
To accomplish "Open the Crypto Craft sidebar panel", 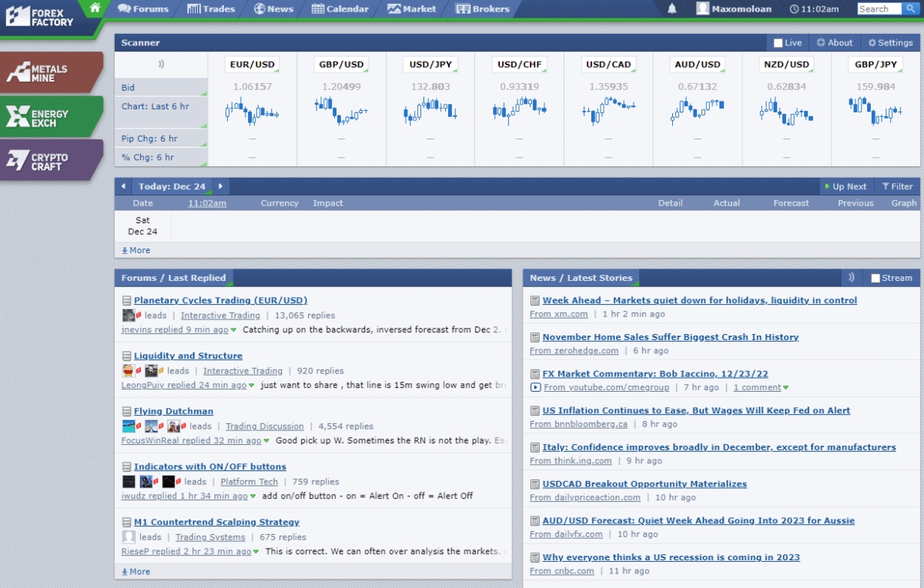I will [x=51, y=159].
